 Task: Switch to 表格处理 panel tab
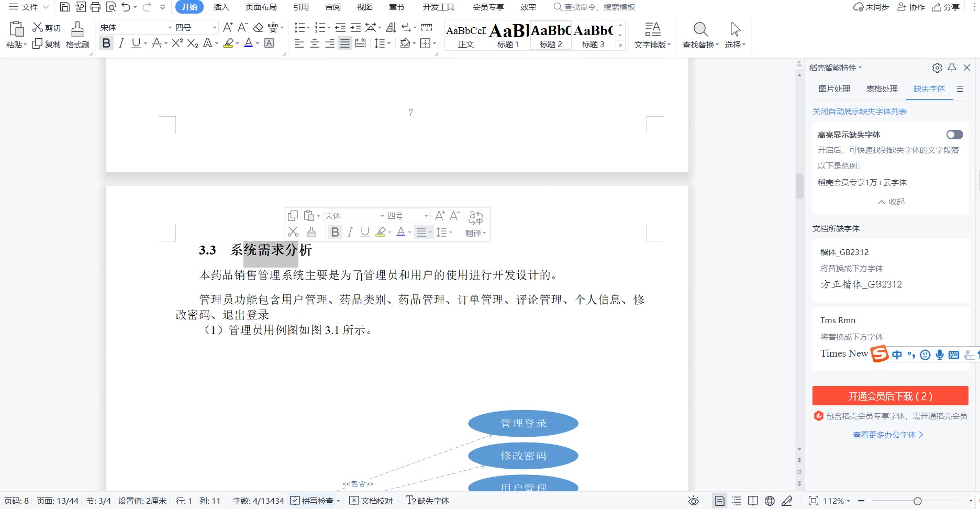point(882,88)
